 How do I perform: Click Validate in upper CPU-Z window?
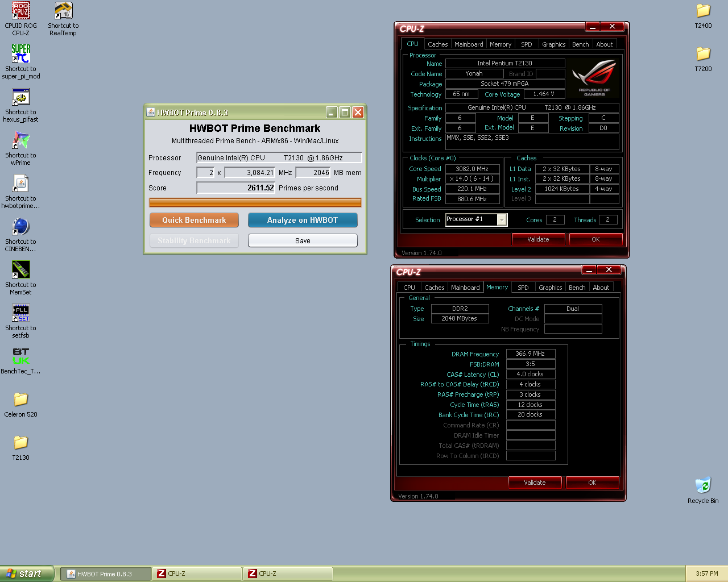point(538,239)
